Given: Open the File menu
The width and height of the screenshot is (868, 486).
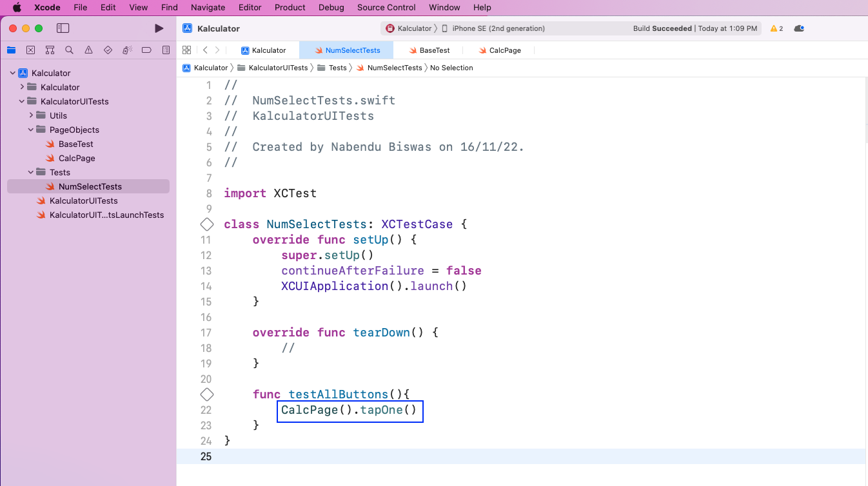Looking at the screenshot, I should pos(81,8).
